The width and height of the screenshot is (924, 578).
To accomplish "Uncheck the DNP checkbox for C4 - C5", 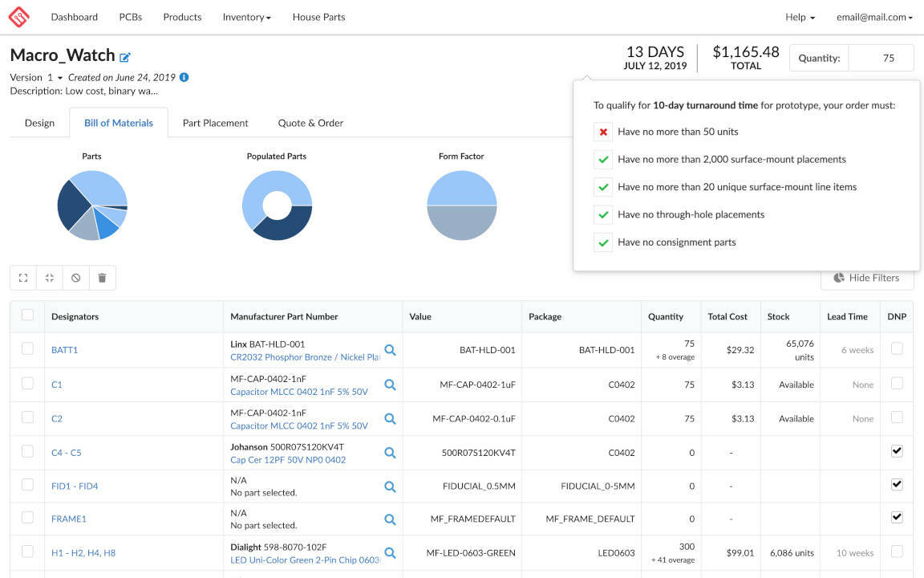I will [x=897, y=451].
